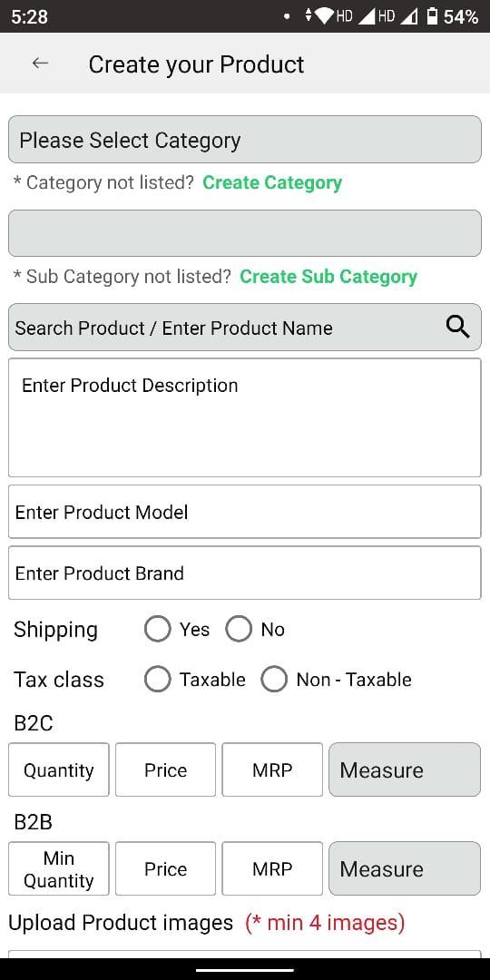Focus the B2B Min Quantity field
490x980 pixels.
[x=59, y=868]
